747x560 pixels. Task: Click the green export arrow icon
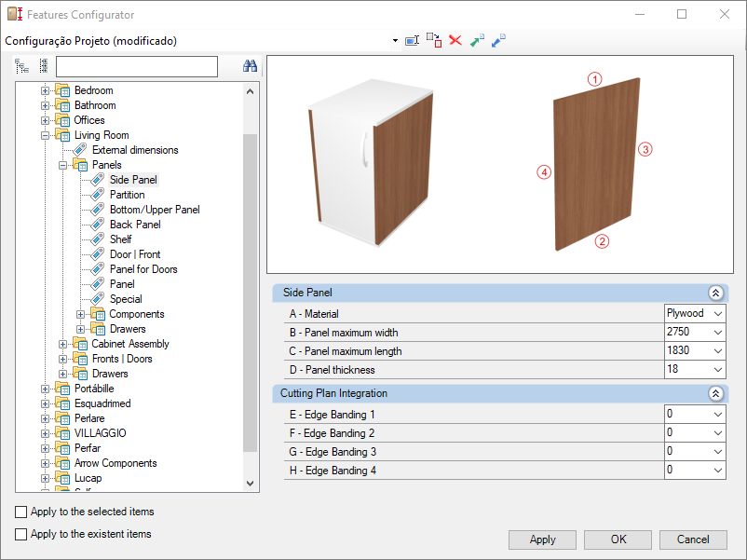point(477,40)
